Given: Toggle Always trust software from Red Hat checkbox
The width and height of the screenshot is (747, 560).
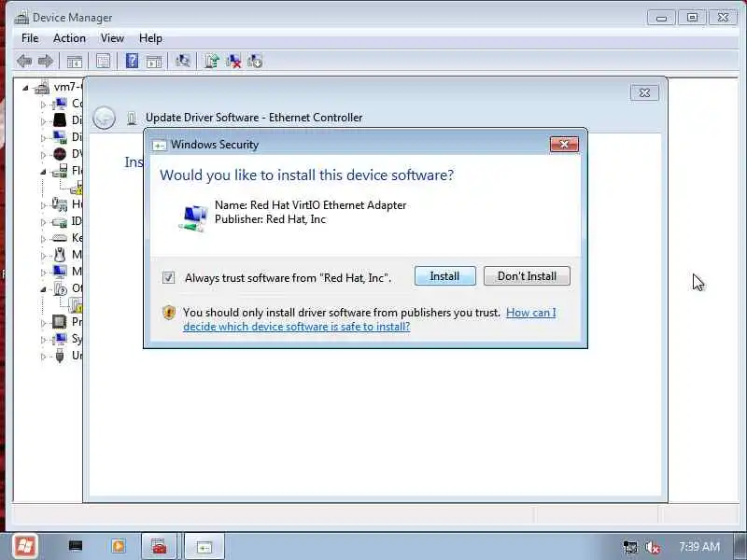Looking at the screenshot, I should click(x=168, y=277).
